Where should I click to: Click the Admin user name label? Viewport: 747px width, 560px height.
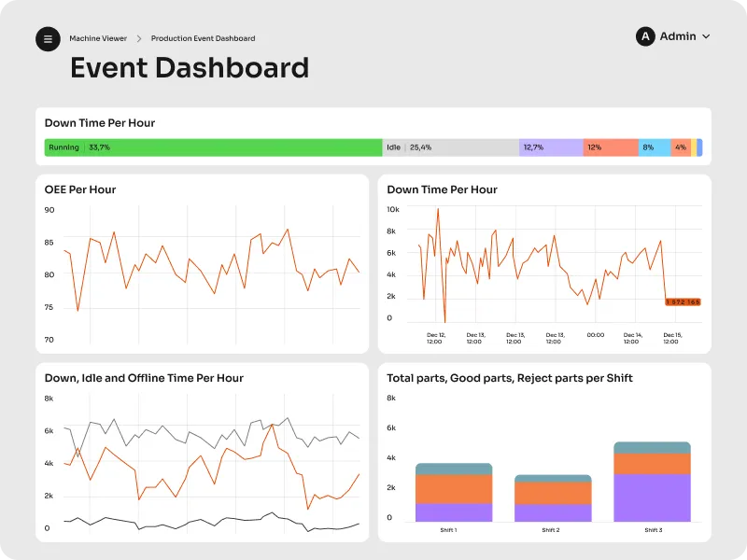tap(678, 36)
